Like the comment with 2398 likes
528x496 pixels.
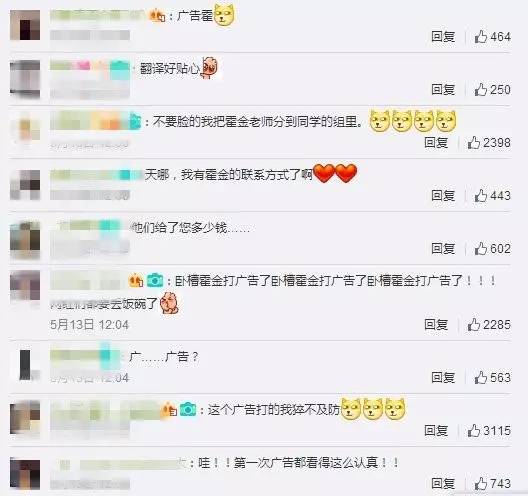tap(473, 143)
